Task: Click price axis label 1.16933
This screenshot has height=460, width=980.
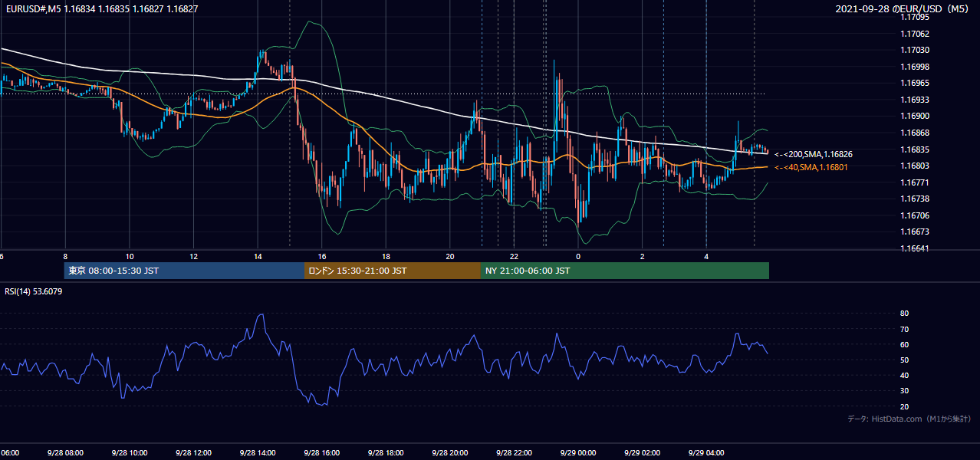Action: point(915,100)
